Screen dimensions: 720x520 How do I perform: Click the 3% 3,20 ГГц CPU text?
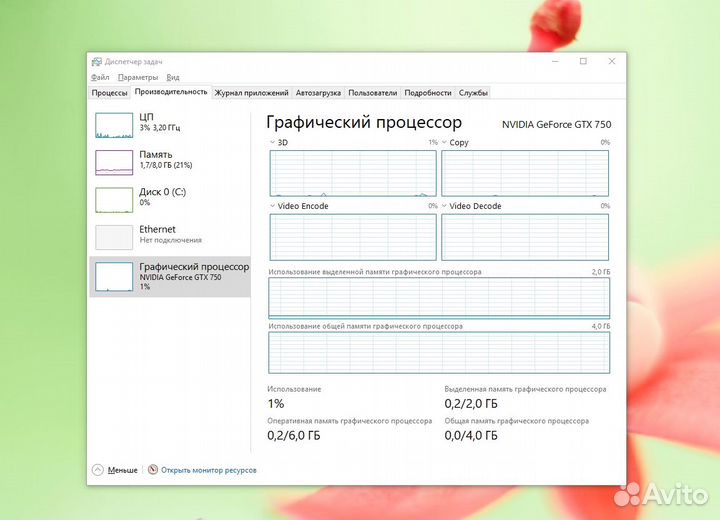pos(160,128)
